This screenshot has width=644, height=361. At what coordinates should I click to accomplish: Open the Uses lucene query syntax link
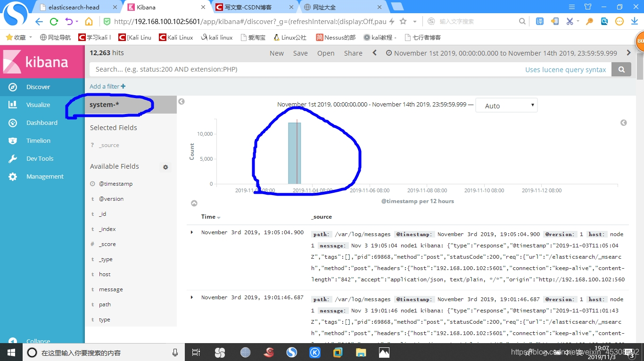coord(565,70)
